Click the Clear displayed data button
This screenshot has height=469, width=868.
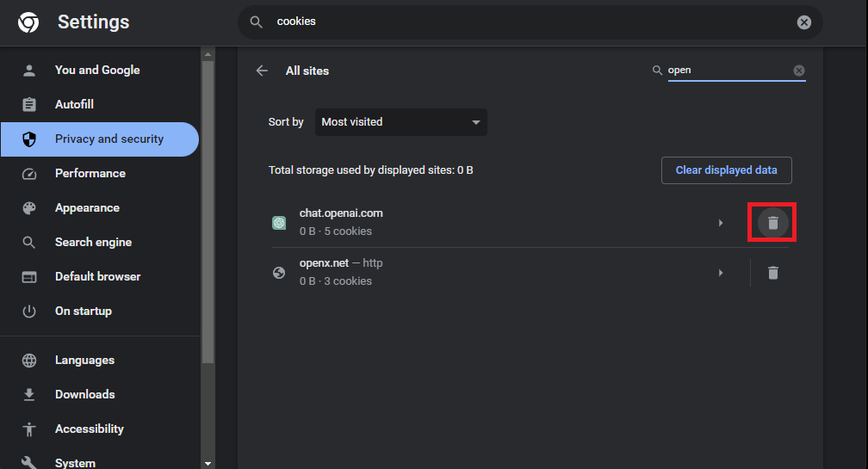tap(726, 170)
